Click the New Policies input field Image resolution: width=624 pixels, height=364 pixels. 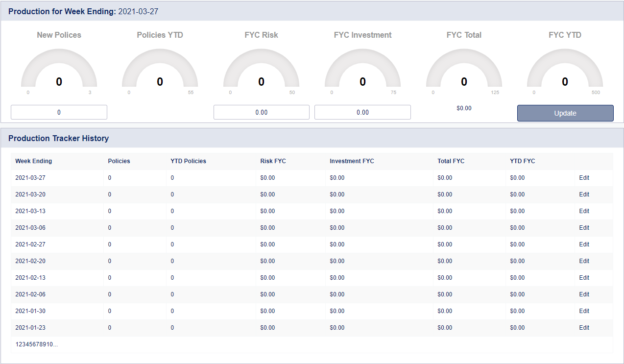click(59, 112)
